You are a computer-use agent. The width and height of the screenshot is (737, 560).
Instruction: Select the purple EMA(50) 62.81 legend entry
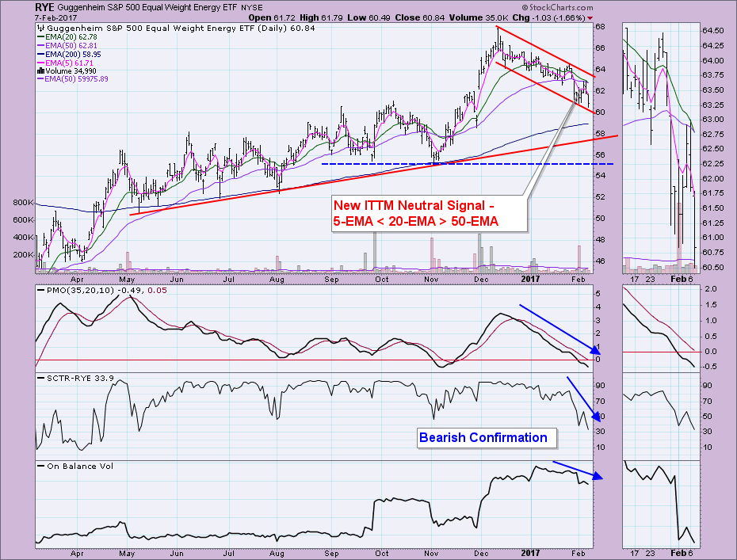tap(67, 46)
